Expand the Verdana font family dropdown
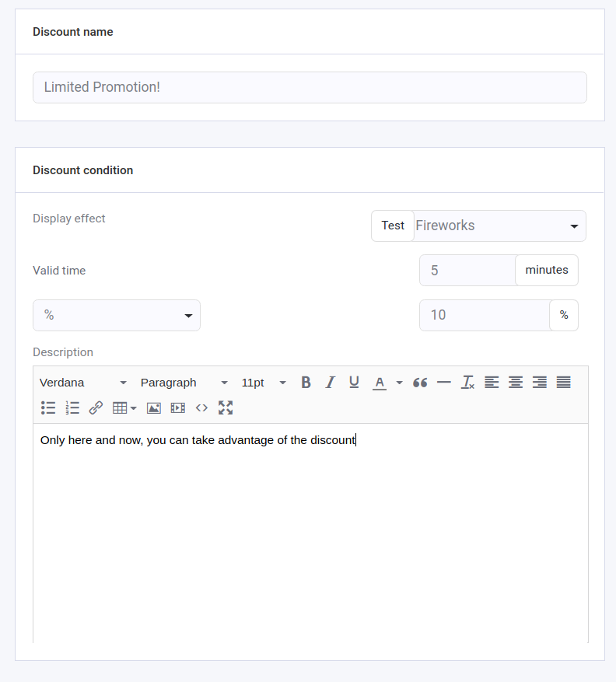The width and height of the screenshot is (616, 682). pos(83,383)
